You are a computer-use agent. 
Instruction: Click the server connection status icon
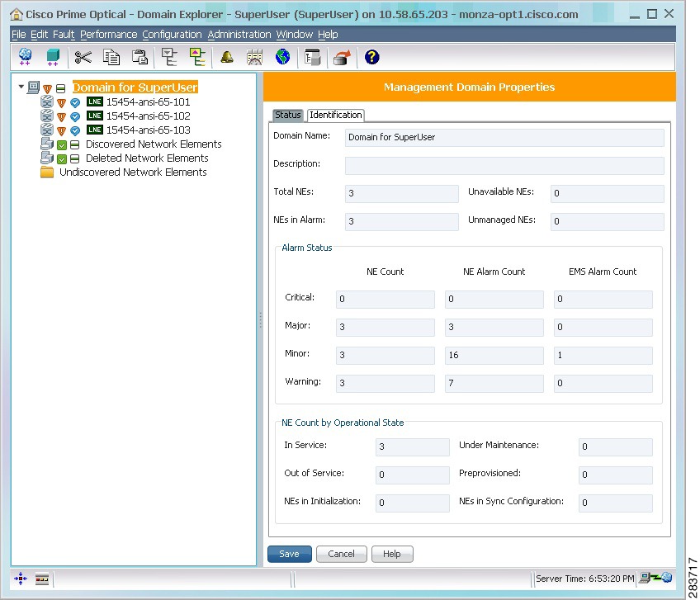click(655, 578)
